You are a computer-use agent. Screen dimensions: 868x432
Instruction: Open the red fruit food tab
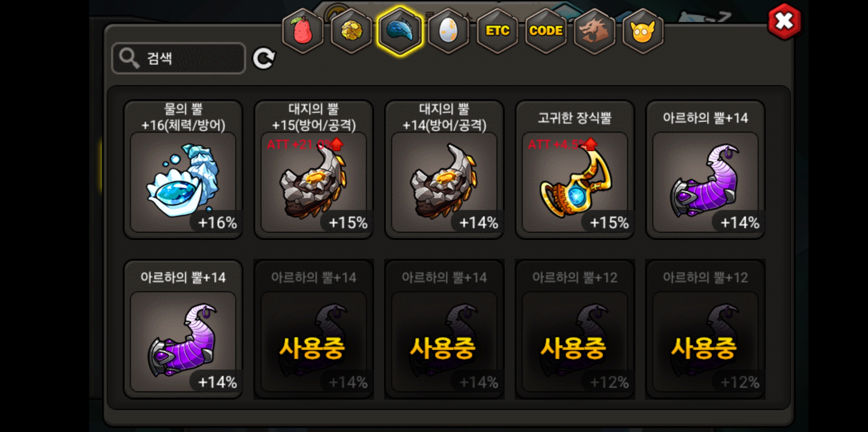302,31
